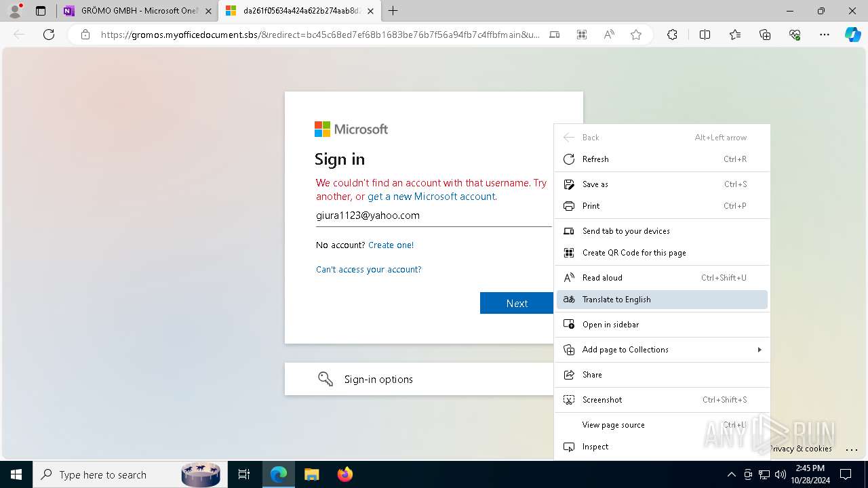Choose Inspect from context menu
This screenshot has width=868, height=488.
(662, 447)
